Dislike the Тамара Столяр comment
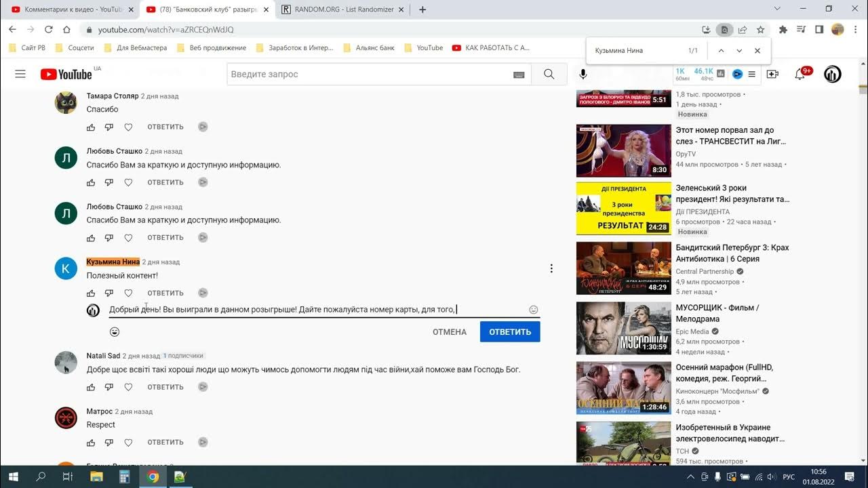This screenshot has height=488, width=868. (x=109, y=127)
